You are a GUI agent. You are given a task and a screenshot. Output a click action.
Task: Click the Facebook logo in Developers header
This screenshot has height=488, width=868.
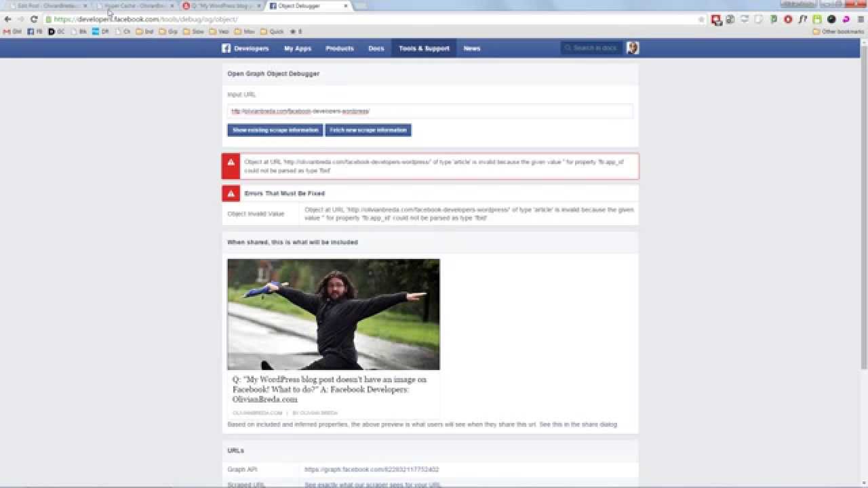click(226, 48)
